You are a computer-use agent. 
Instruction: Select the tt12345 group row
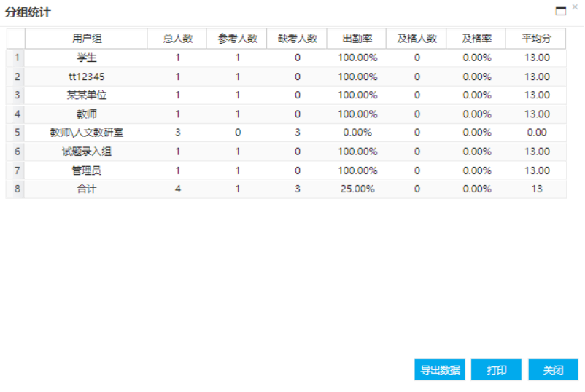(x=86, y=77)
